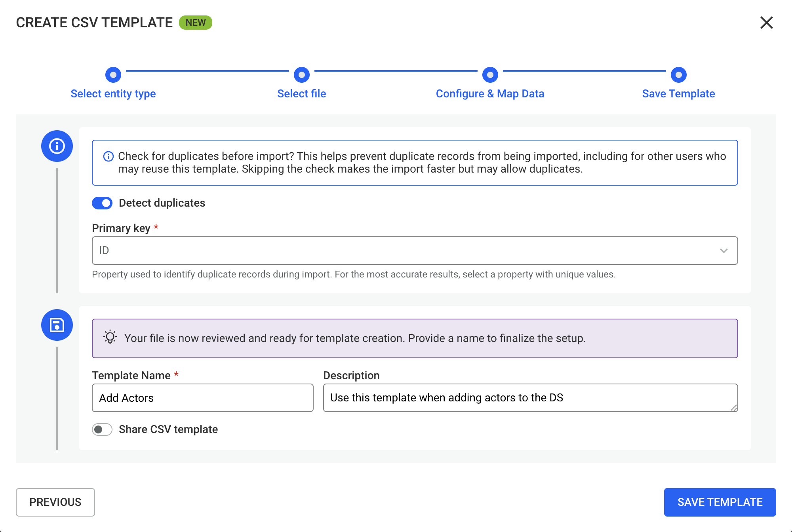
Task: Click the 'Share CSV template' label text
Action: click(x=168, y=429)
